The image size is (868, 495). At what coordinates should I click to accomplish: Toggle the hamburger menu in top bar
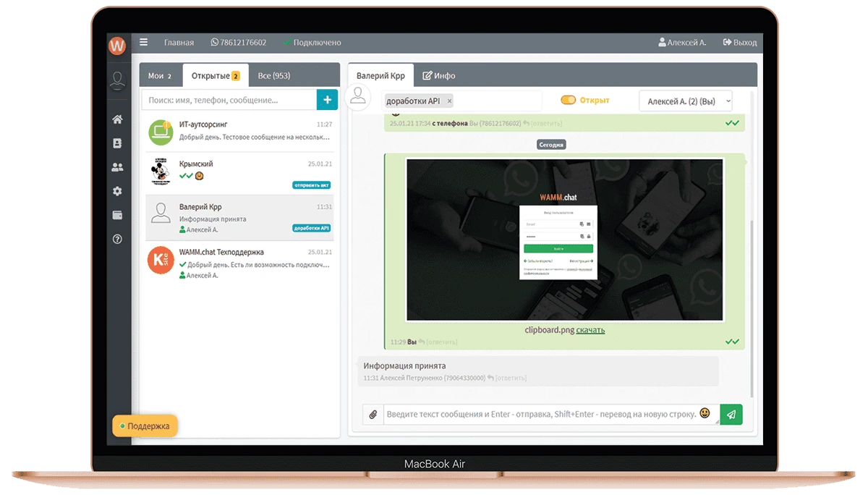(x=144, y=43)
